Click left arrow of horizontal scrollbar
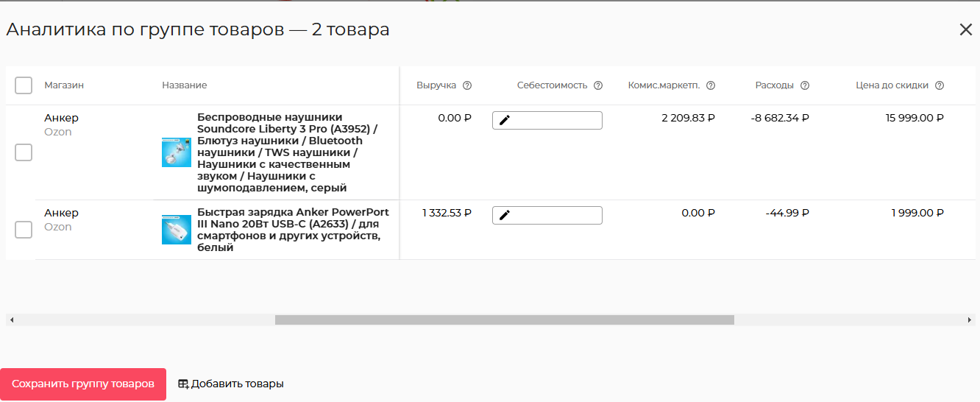The height and width of the screenshot is (402, 980). point(12,320)
